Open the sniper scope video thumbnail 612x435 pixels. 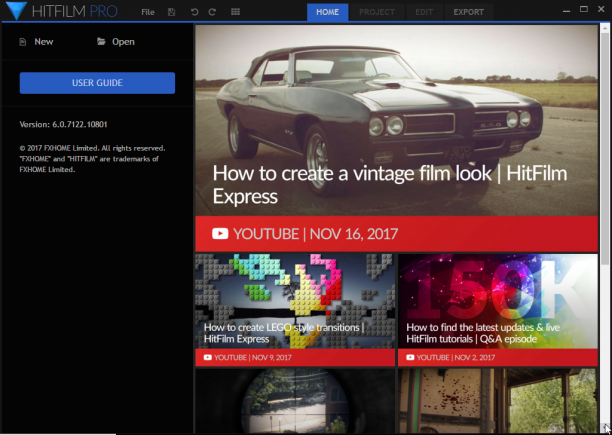coord(295,401)
